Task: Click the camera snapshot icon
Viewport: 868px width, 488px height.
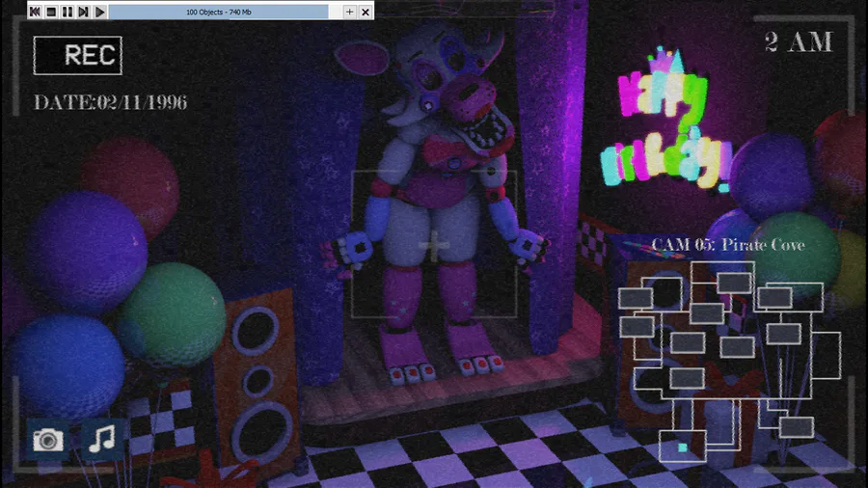Action: click(x=47, y=440)
